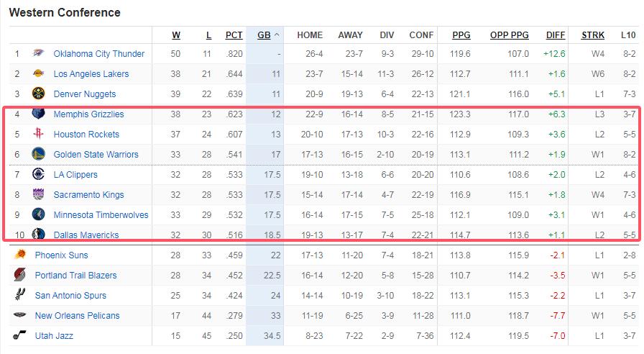The height and width of the screenshot is (354, 644).
Task: Click the Los Angeles Lakers logo icon
Action: pyautogui.click(x=39, y=74)
